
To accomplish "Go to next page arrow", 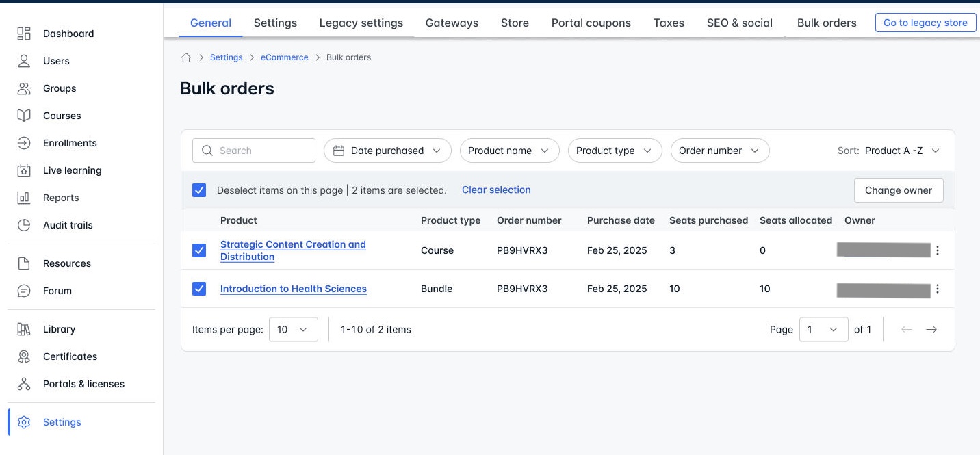I will click(x=931, y=330).
